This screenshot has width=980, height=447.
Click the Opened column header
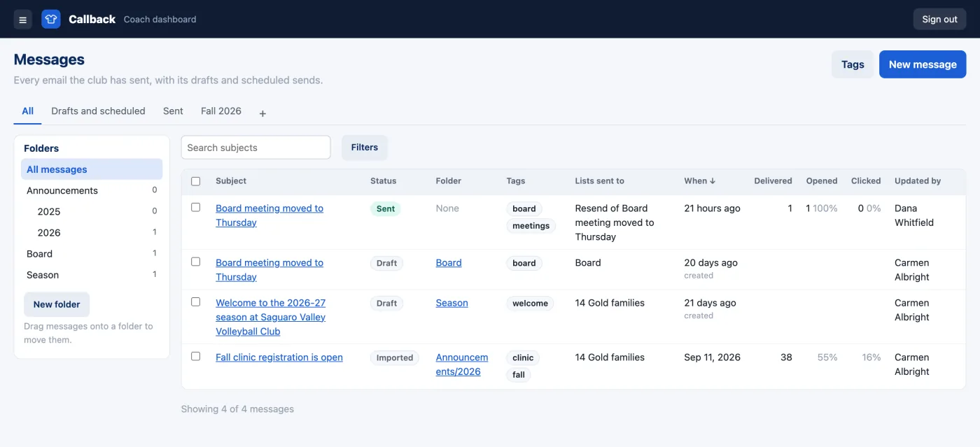pyautogui.click(x=822, y=180)
